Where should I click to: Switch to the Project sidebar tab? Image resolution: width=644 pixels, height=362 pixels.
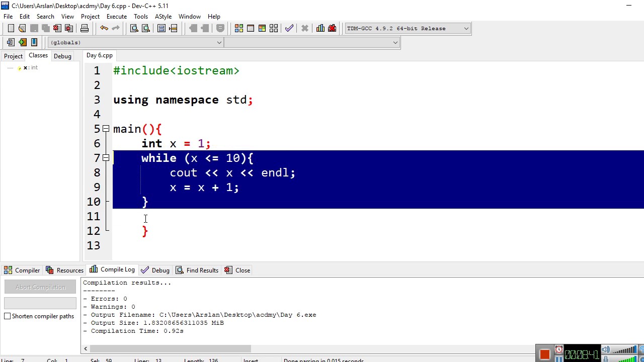(13, 56)
